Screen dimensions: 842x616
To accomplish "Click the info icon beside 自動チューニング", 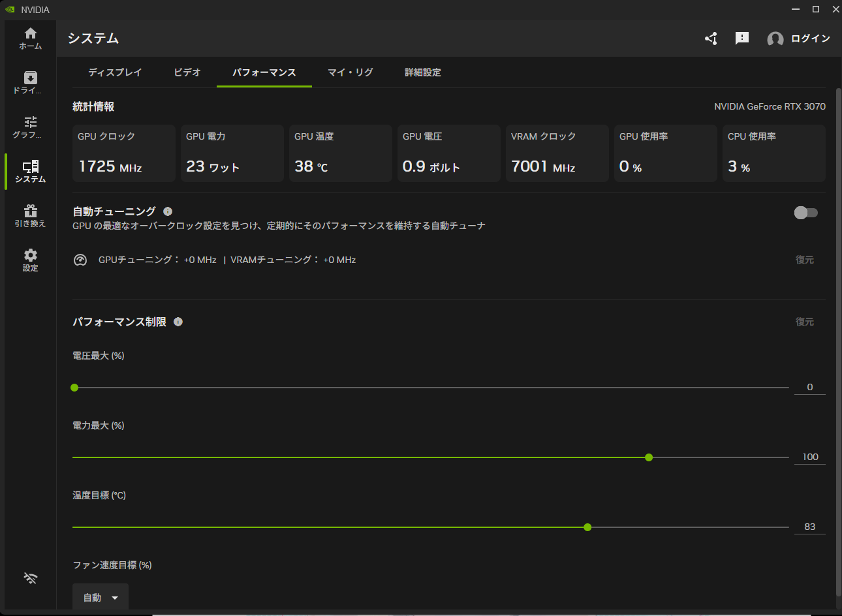I will [168, 211].
